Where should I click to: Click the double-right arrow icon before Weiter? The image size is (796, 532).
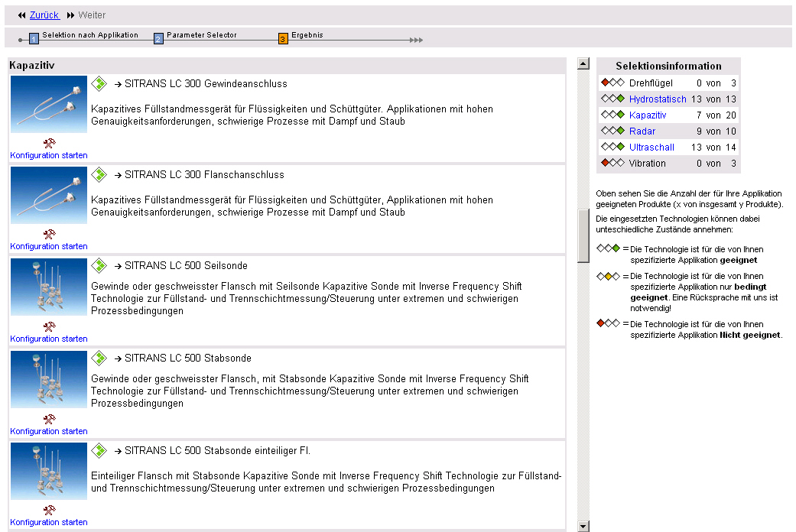70,15
